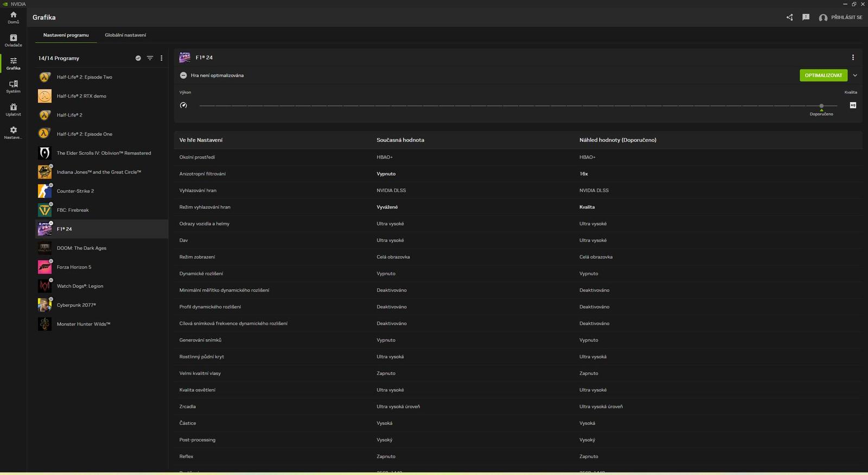Expand the chevron next to OPTIMALIZOVAT

pos(855,75)
